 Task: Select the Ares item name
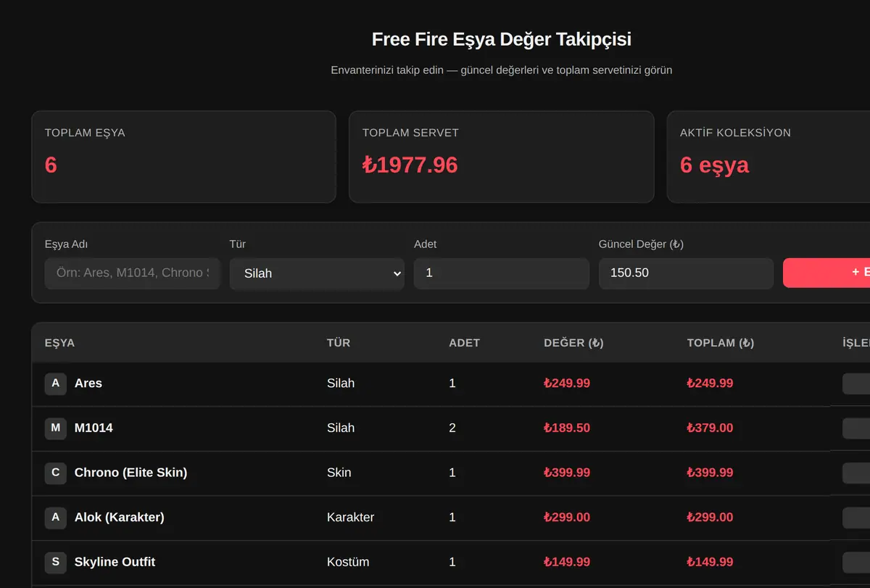(x=88, y=384)
